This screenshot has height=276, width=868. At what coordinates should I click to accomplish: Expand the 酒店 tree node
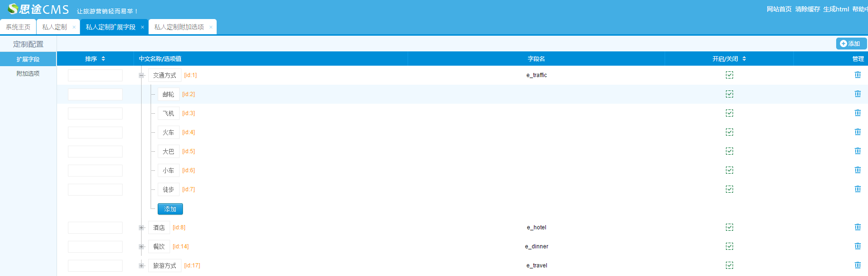(x=142, y=227)
